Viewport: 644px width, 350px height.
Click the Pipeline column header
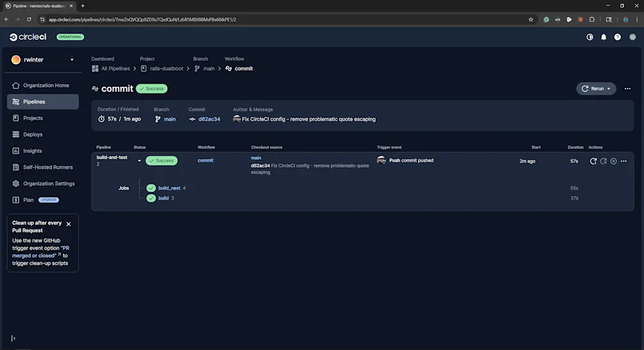[103, 147]
